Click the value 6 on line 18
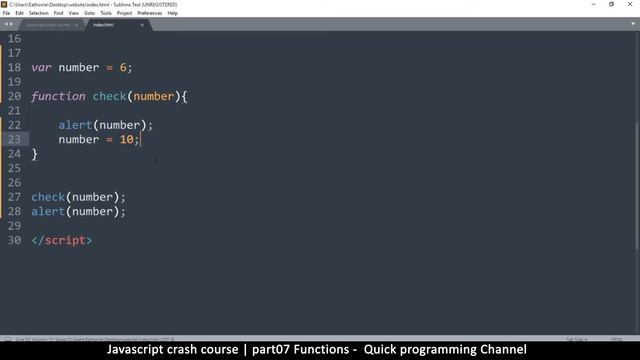The height and width of the screenshot is (360, 640). (x=123, y=68)
